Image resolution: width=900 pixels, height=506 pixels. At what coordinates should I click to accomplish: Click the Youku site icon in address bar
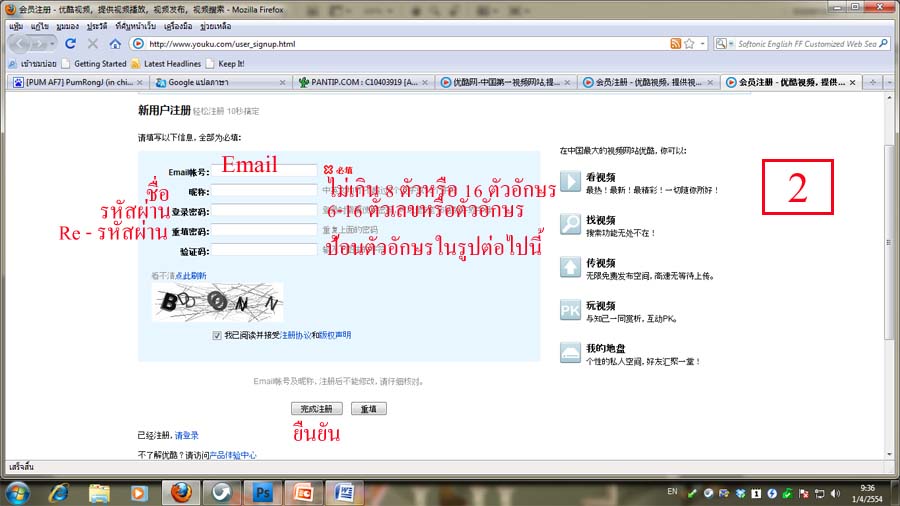pyautogui.click(x=138, y=44)
